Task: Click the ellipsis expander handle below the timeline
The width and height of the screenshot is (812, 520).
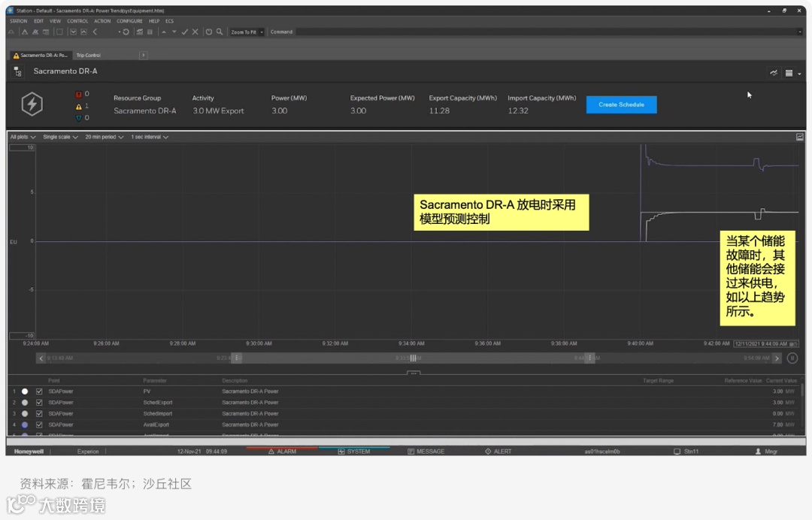Action: coord(414,373)
